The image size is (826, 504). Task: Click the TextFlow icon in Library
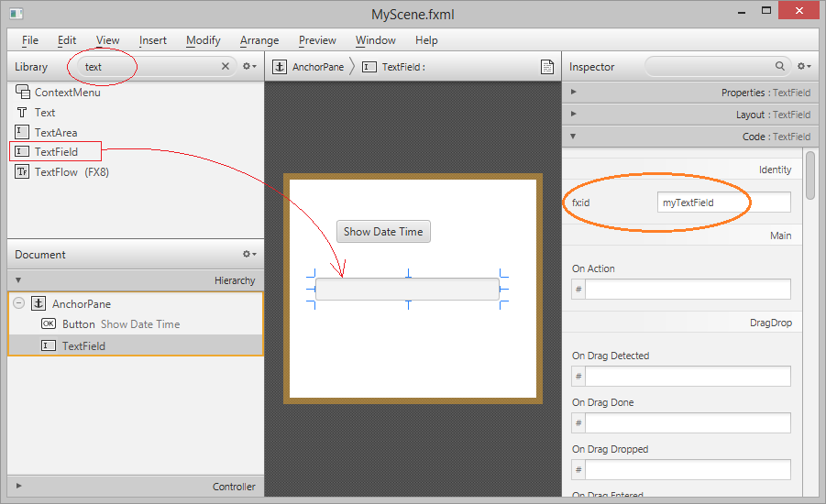(x=22, y=171)
